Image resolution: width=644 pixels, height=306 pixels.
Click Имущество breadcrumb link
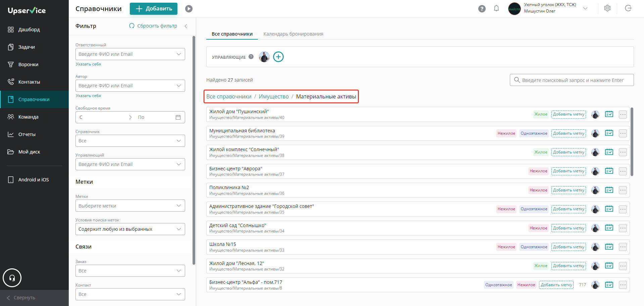(x=274, y=96)
